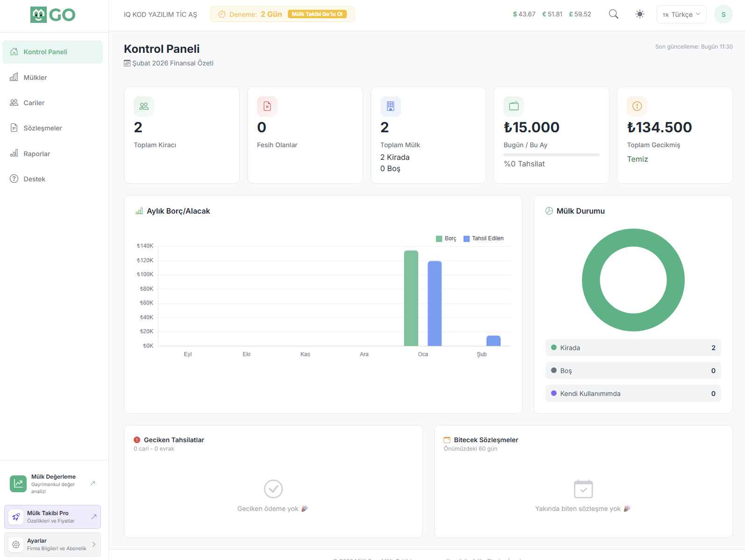Open the Mülk Değerleme external link
745x560 pixels.
pyautogui.click(x=93, y=483)
